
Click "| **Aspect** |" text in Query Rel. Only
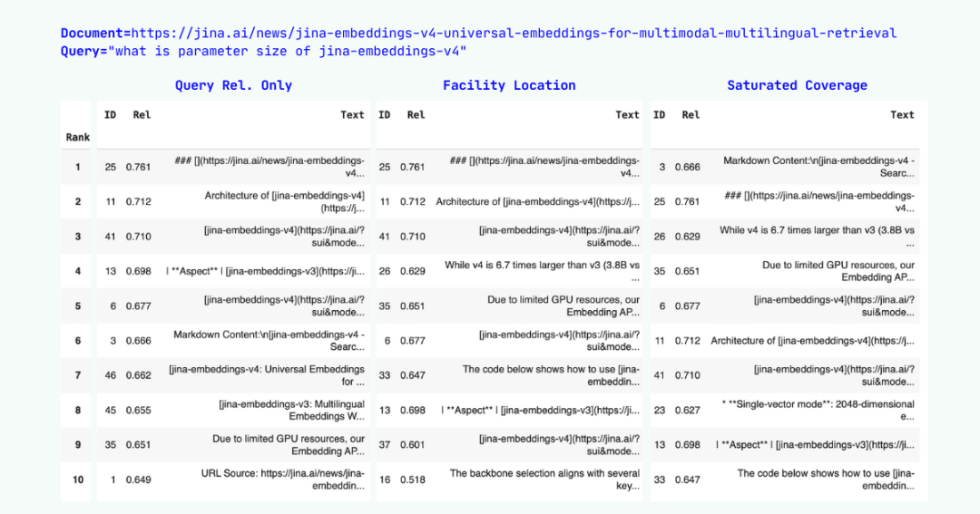pos(265,271)
